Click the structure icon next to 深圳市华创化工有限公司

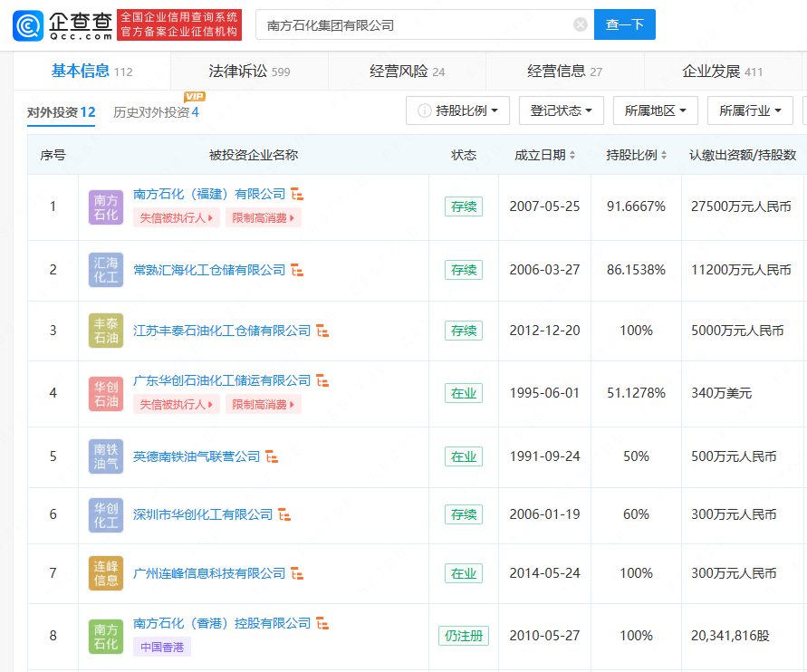[284, 515]
